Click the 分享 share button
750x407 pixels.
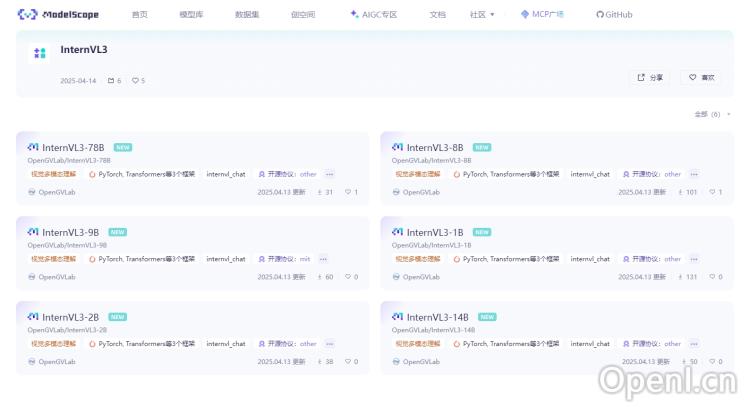pyautogui.click(x=650, y=77)
